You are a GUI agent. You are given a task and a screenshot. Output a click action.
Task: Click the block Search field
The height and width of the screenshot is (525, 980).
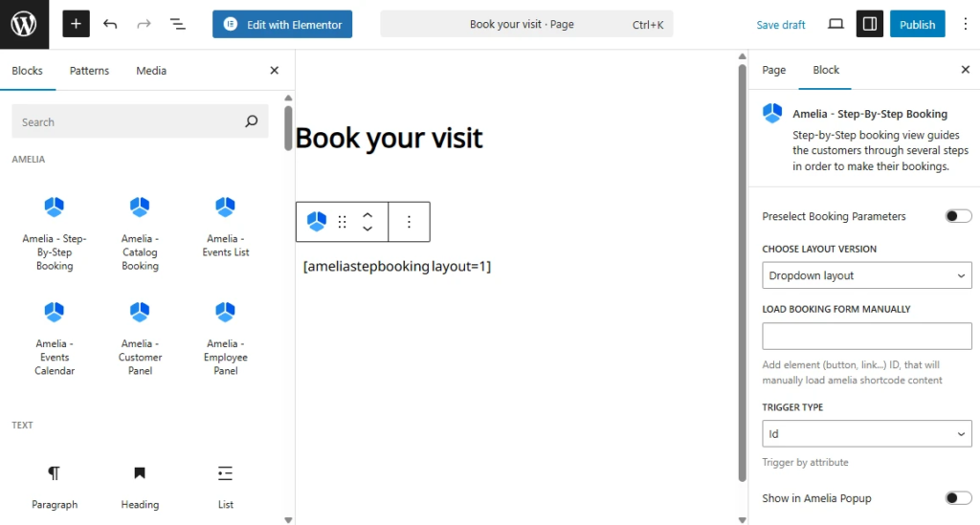point(129,121)
